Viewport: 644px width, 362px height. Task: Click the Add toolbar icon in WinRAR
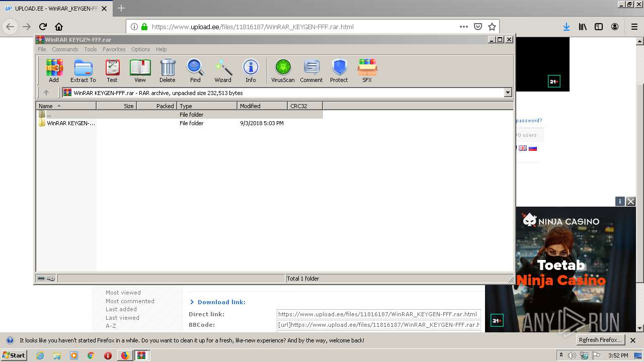coord(54,71)
